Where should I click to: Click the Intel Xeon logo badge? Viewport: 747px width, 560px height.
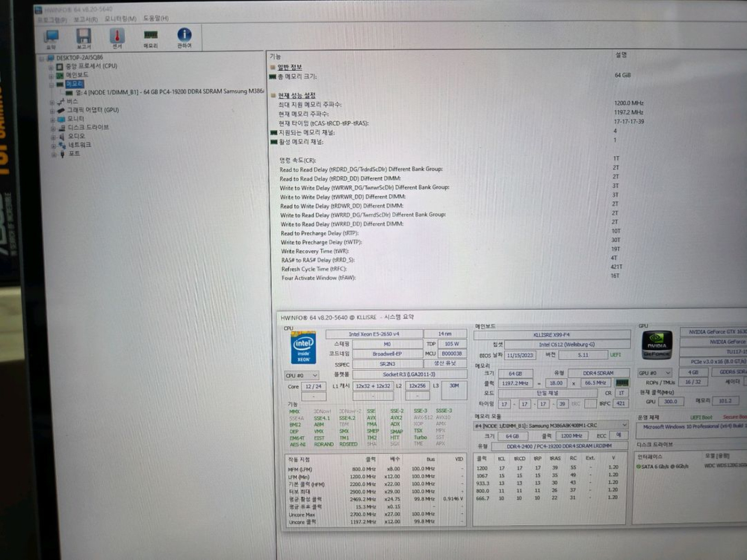tap(303, 349)
